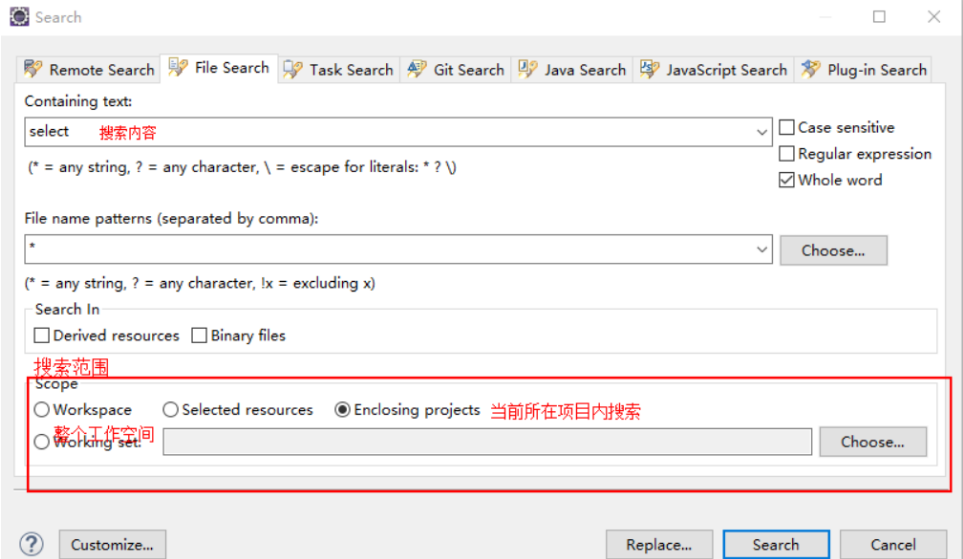Open the JavaScript Search tab
Screen dimensions: 963x559
pos(714,69)
